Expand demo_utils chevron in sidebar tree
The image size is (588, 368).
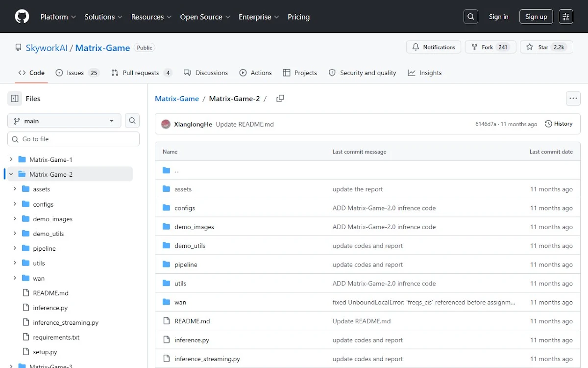pos(15,234)
